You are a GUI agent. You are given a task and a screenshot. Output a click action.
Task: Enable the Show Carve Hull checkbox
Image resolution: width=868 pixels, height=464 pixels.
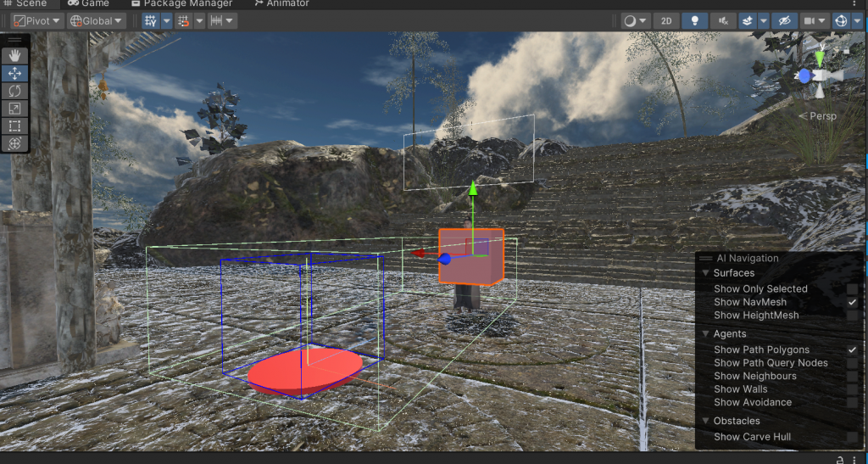point(852,437)
